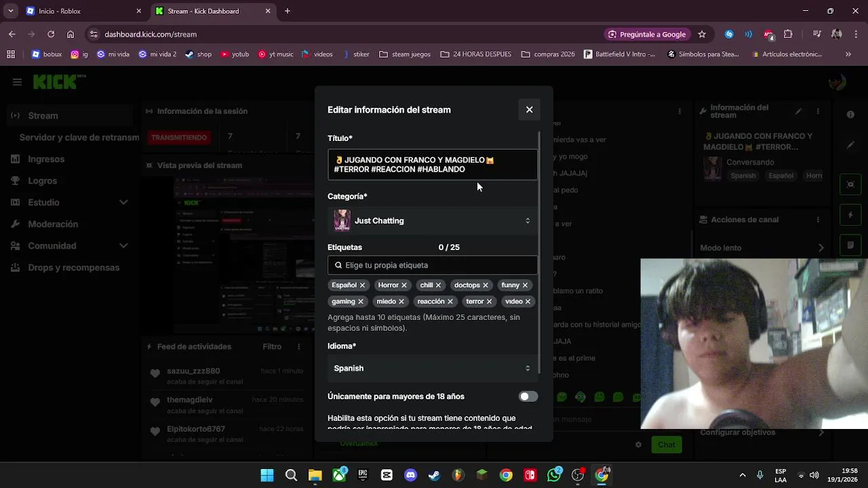Remove the miedo tag
This screenshot has height=488, width=868.
click(401, 302)
